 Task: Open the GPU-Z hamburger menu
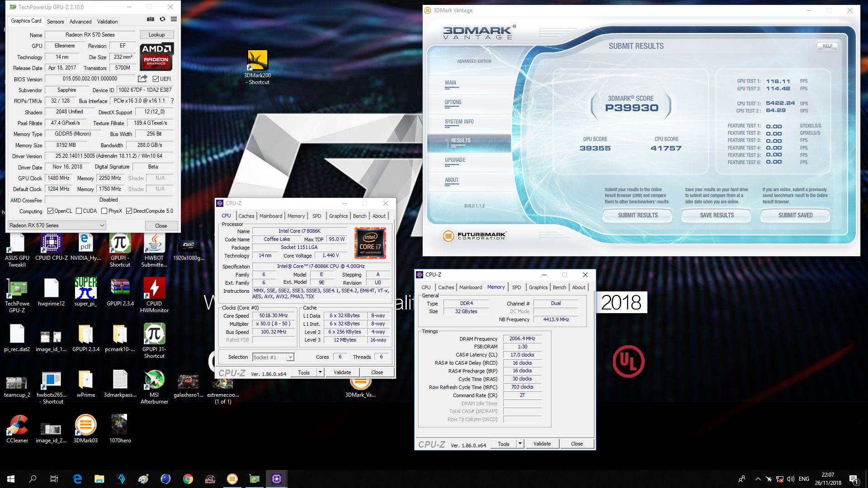click(x=174, y=19)
